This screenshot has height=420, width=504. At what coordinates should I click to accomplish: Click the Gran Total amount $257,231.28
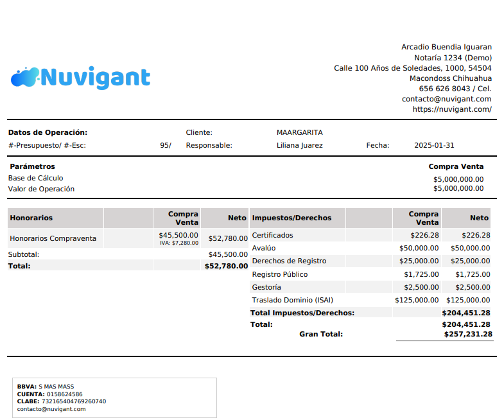click(x=468, y=334)
